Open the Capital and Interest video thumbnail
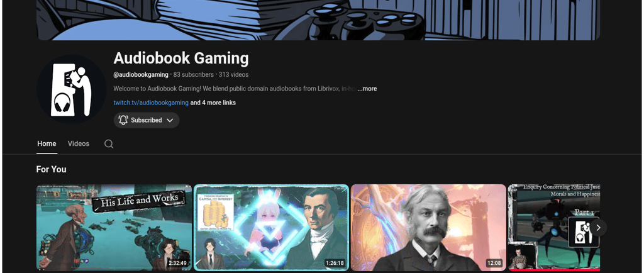Viewport: 644px width, 273px height. tap(271, 228)
